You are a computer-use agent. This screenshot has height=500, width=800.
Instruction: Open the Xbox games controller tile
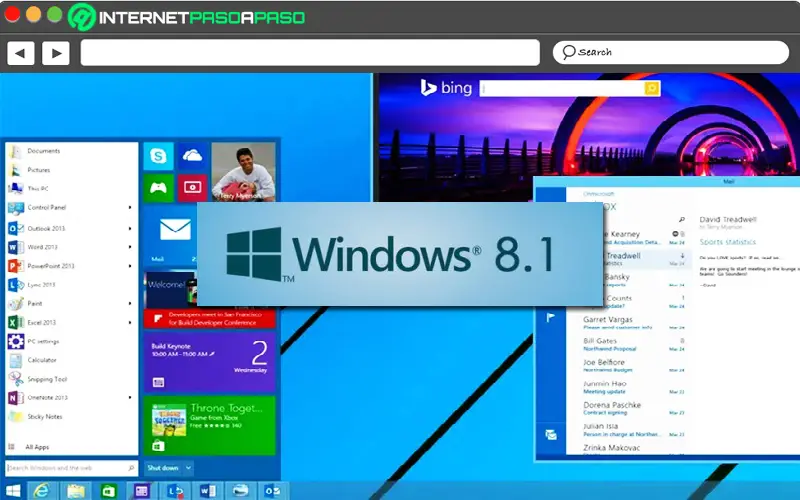pyautogui.click(x=159, y=188)
